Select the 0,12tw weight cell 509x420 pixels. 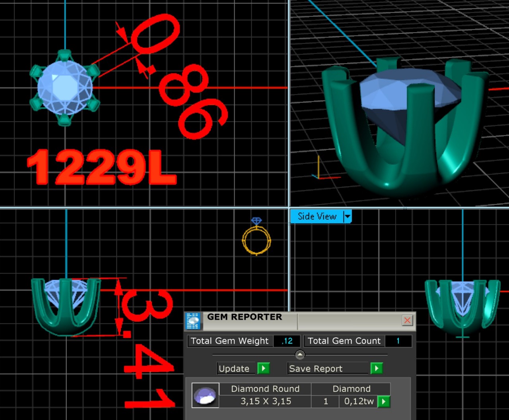coord(359,401)
